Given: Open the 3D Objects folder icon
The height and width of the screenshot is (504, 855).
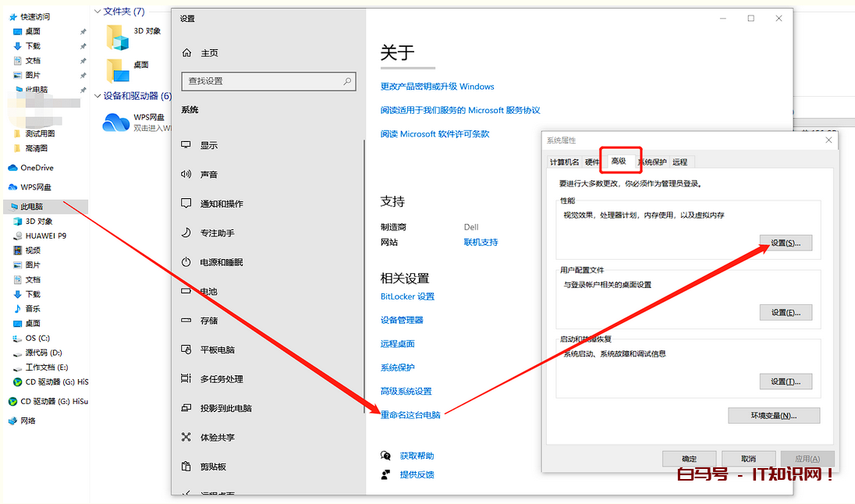Looking at the screenshot, I should pos(117,37).
